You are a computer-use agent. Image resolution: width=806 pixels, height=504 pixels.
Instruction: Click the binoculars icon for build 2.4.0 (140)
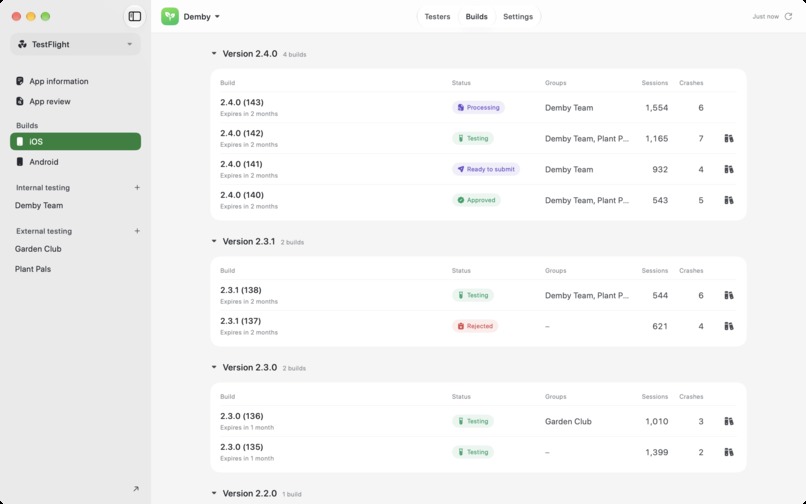(729, 200)
